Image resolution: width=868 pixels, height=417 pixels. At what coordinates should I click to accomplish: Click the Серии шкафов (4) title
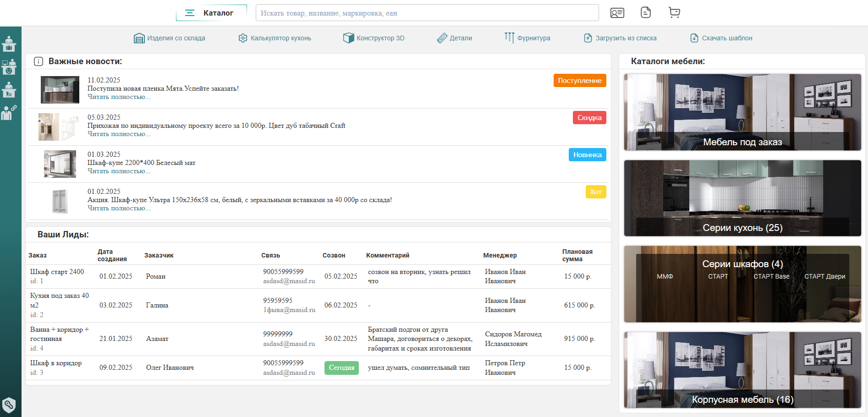tap(742, 264)
